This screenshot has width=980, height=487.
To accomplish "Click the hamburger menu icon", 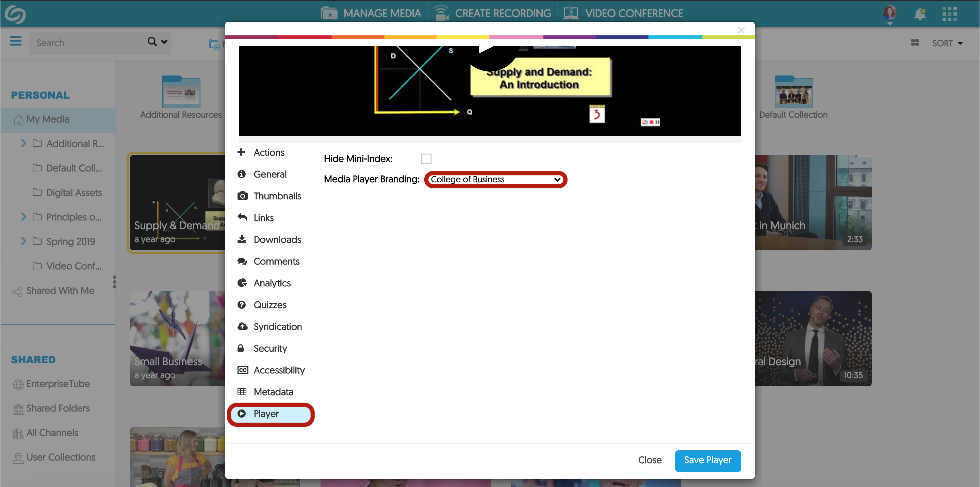I will point(16,41).
